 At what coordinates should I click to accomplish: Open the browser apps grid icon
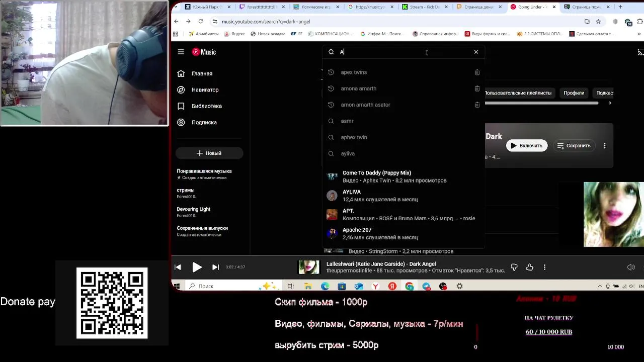click(x=176, y=34)
